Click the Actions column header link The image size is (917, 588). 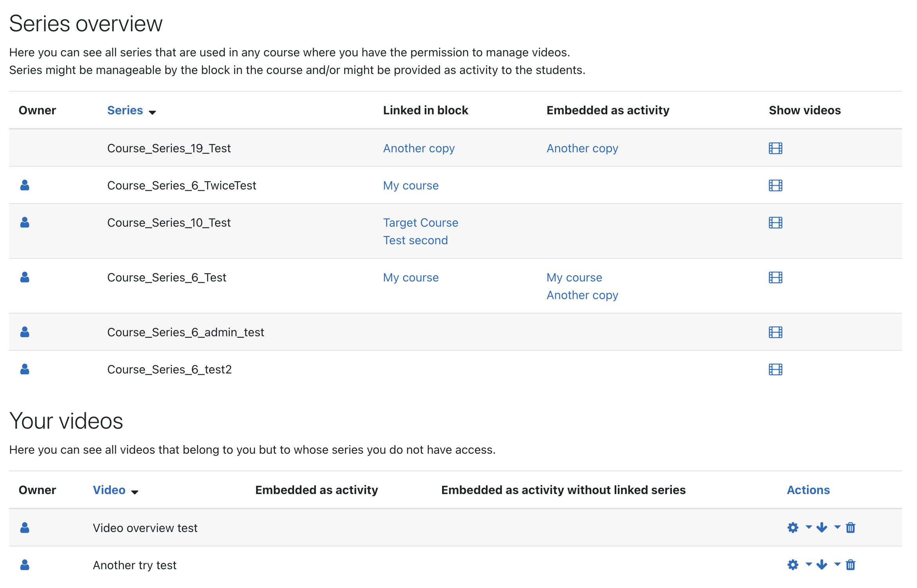[808, 490]
